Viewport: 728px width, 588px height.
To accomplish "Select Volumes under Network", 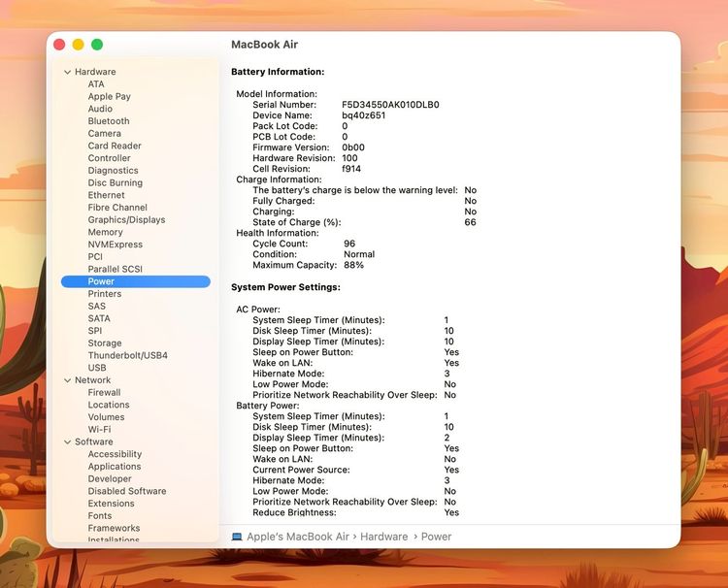I will click(106, 417).
